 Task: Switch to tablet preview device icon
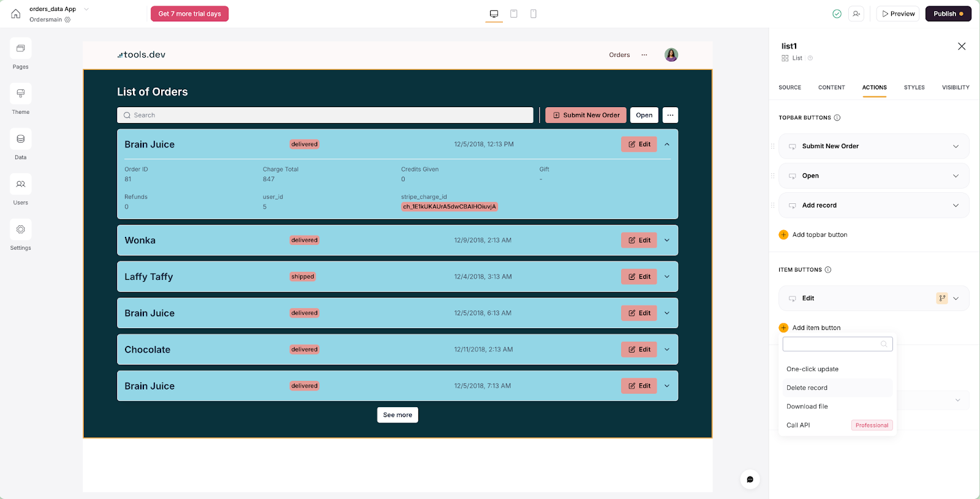pyautogui.click(x=514, y=13)
